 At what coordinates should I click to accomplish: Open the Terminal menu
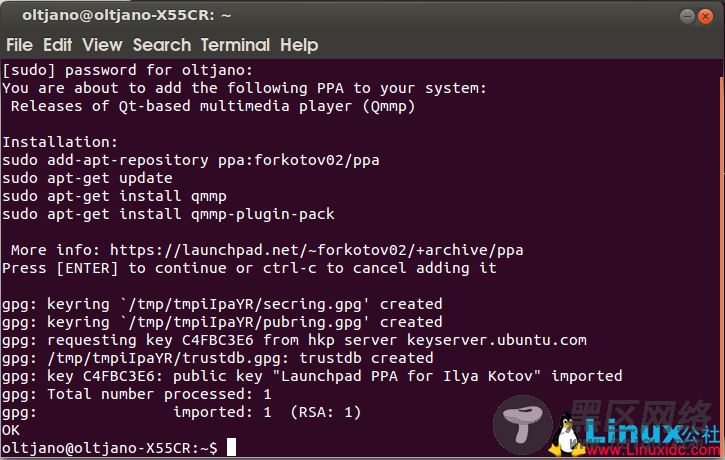(x=235, y=45)
